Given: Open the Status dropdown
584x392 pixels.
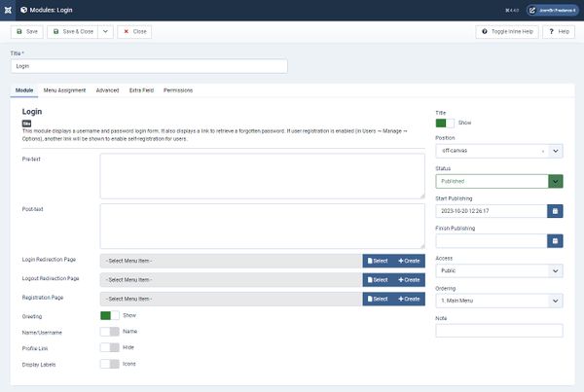Looking at the screenshot, I should [498, 181].
